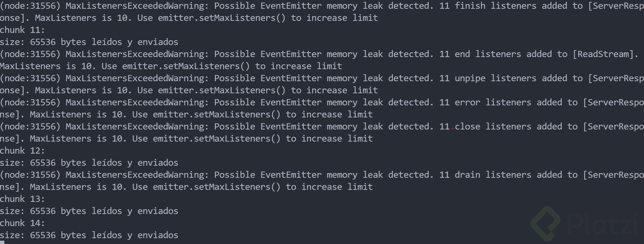The image size is (644, 244).
Task: Click the "[ReadStream]" text in the warning
Action: pyautogui.click(x=605, y=54)
